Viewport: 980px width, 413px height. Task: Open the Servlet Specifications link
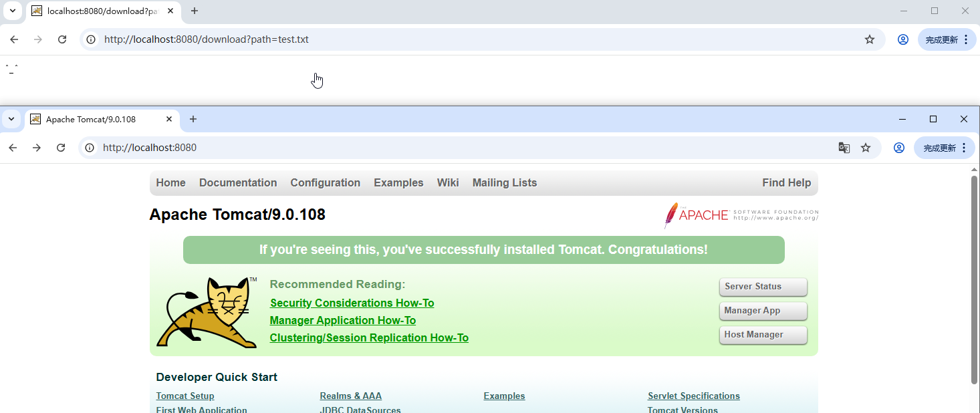(x=694, y=396)
